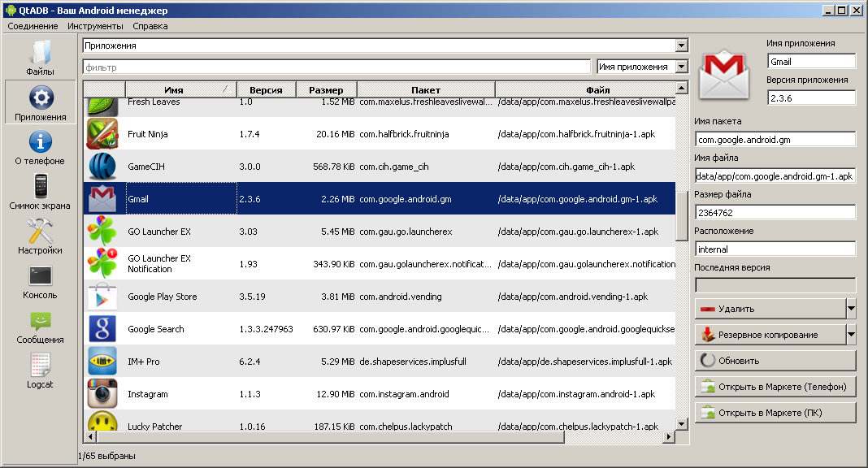The height and width of the screenshot is (468, 868).
Task: Select the Google Play Store row name
Action: point(163,297)
